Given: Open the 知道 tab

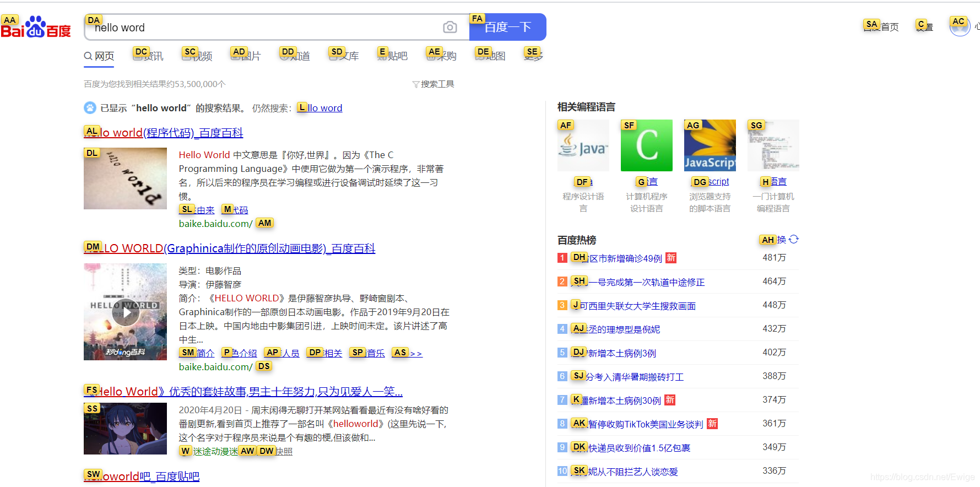Looking at the screenshot, I should [x=295, y=56].
